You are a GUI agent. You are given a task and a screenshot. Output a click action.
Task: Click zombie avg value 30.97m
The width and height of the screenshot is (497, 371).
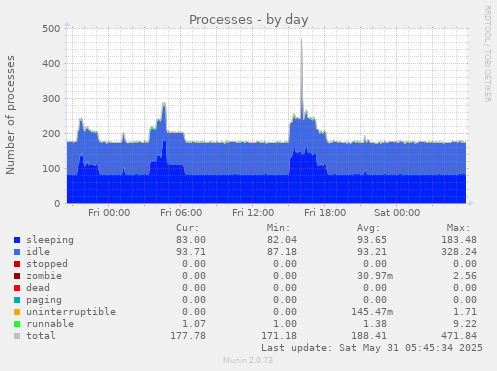(375, 276)
